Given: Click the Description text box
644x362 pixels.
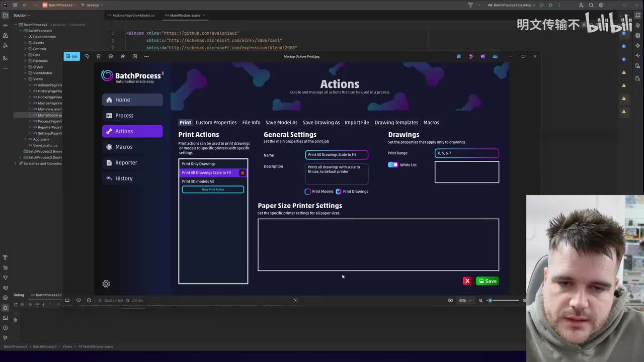Looking at the screenshot, I should (337, 173).
